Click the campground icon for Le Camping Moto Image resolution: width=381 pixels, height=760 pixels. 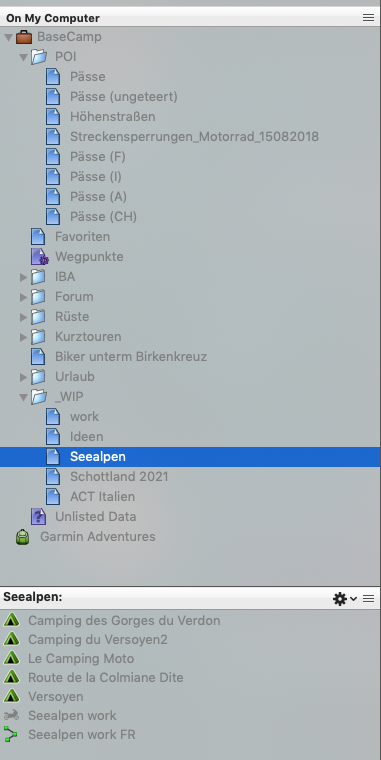[x=11, y=658]
